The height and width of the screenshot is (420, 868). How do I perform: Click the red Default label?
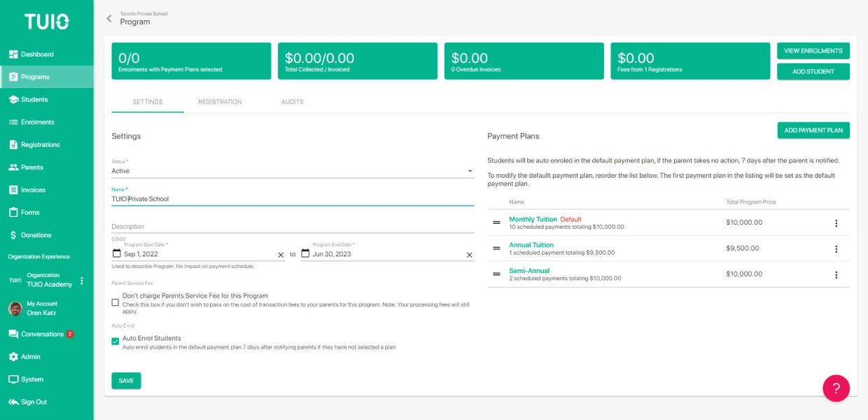570,220
